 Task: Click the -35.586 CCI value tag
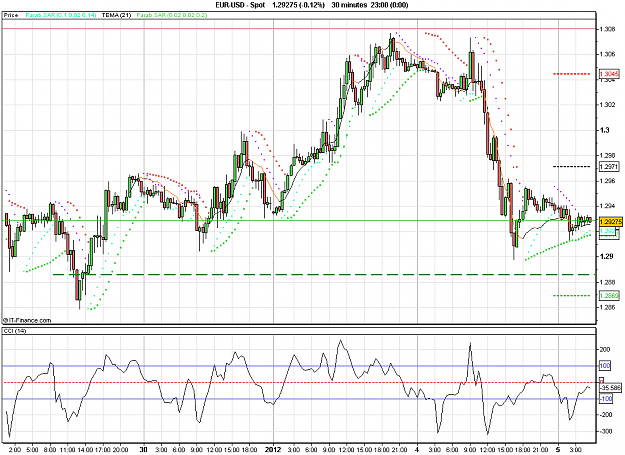[611, 388]
